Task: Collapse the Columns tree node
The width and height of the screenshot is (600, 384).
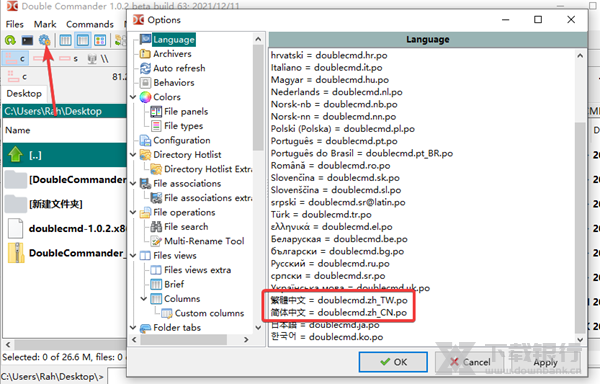Action: (x=144, y=299)
